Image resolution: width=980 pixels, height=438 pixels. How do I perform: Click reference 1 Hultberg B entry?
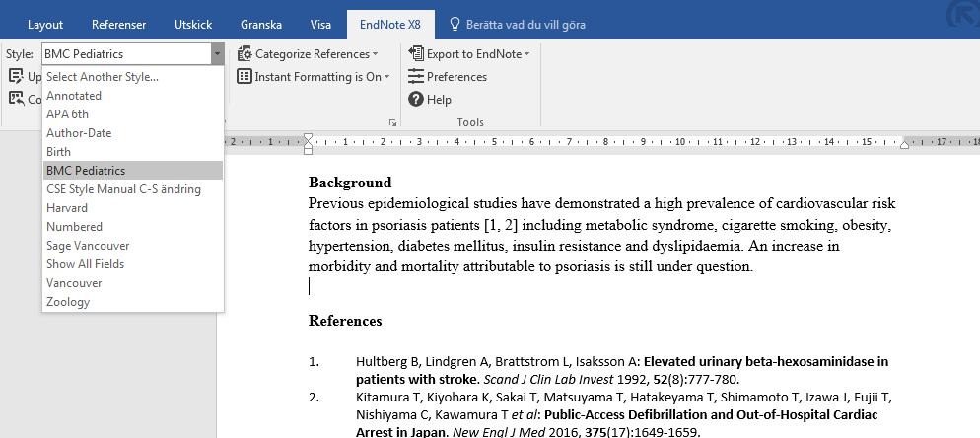tap(622, 370)
